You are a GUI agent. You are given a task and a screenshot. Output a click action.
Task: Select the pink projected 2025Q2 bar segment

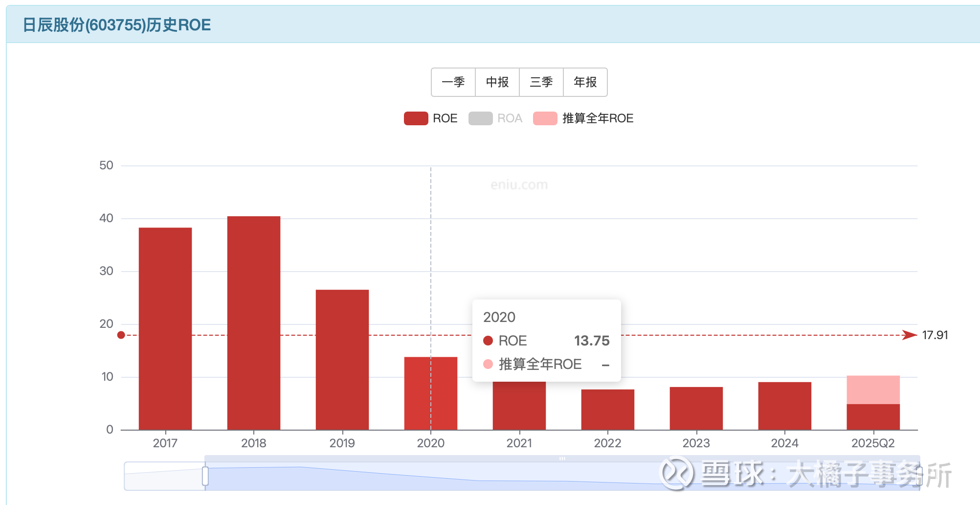point(873,390)
